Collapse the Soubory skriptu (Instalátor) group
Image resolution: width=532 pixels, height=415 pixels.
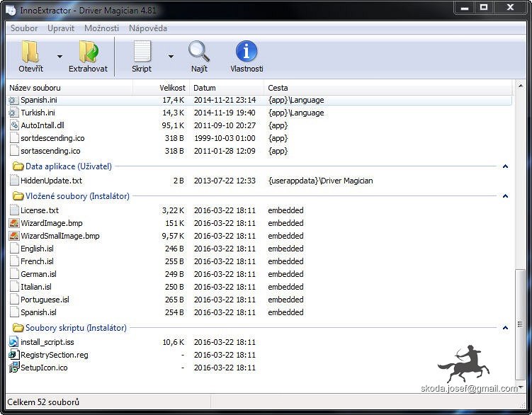coord(505,328)
